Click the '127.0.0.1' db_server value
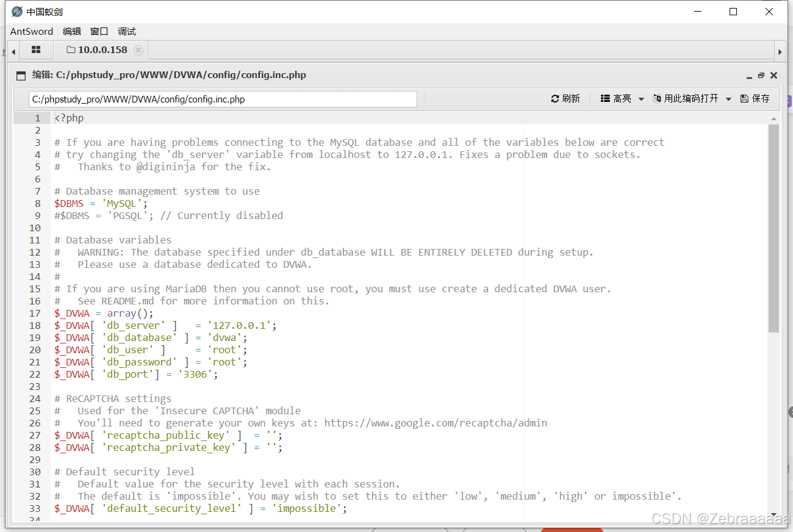 tap(239, 325)
